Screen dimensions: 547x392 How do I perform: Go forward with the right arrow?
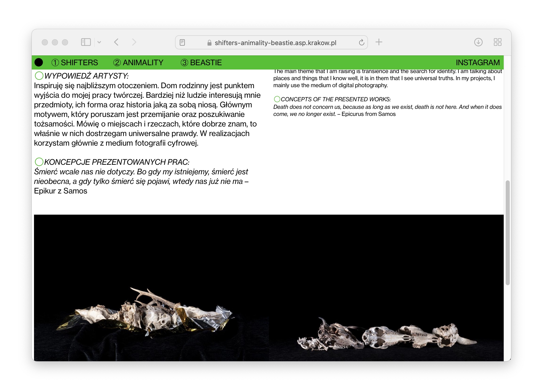click(134, 42)
